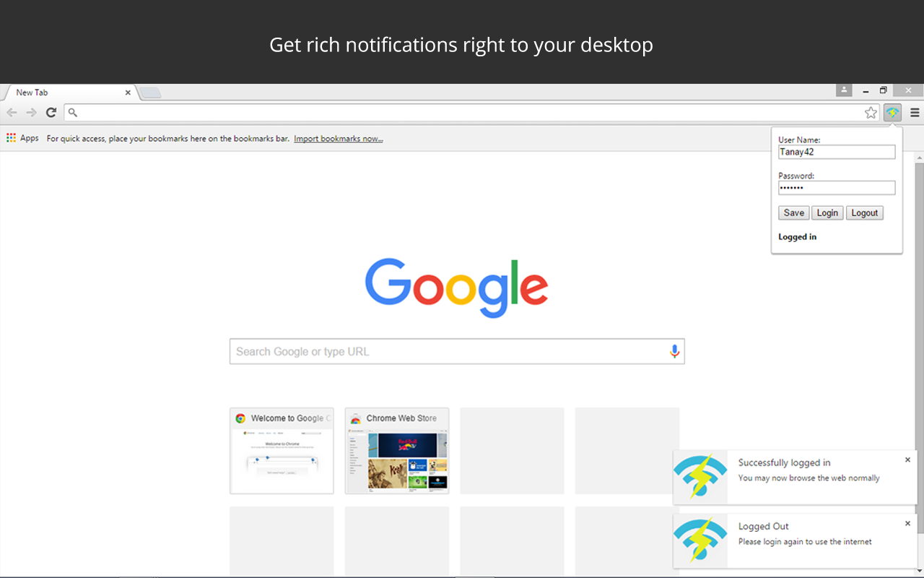
Task: Bookmark this page with the star icon
Action: (x=871, y=113)
